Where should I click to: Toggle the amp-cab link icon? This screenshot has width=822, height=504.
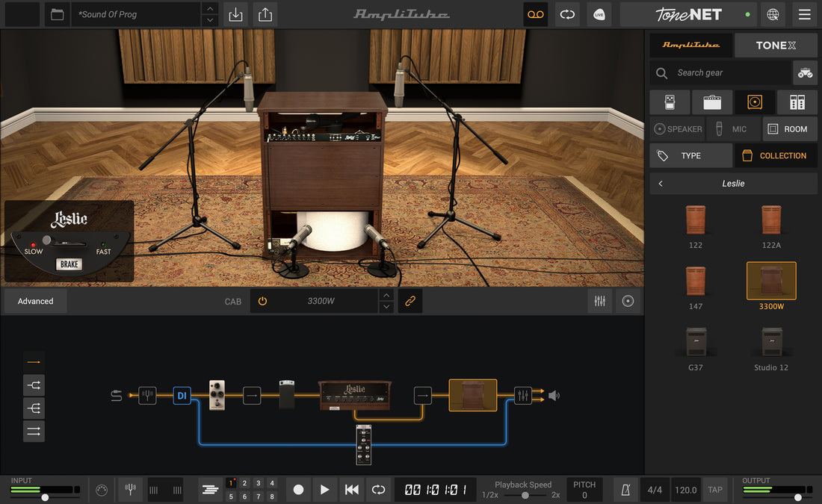coord(410,301)
